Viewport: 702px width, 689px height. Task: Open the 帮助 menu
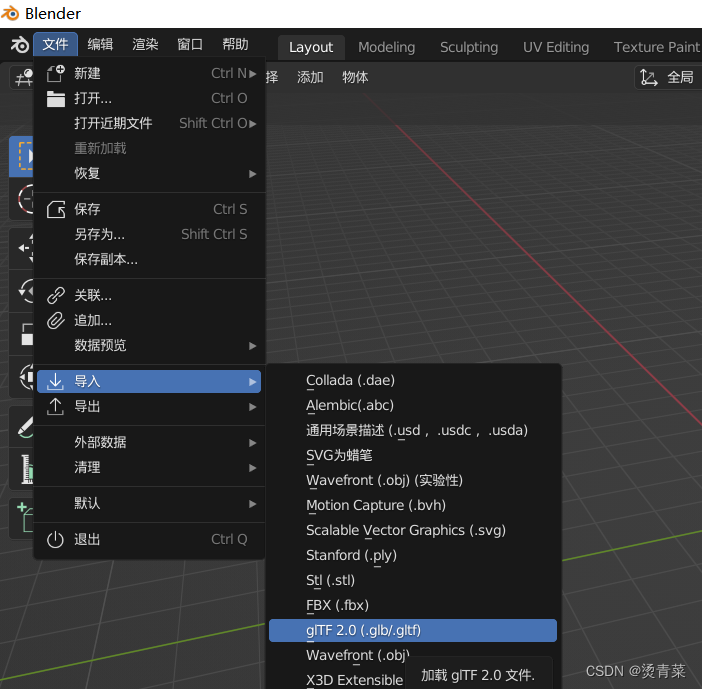point(235,44)
